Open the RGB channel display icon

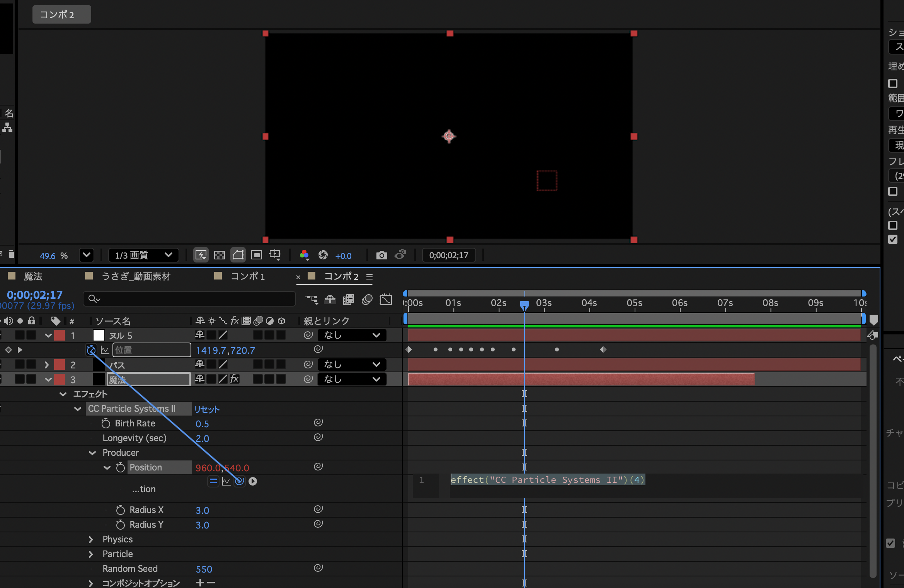click(x=305, y=255)
